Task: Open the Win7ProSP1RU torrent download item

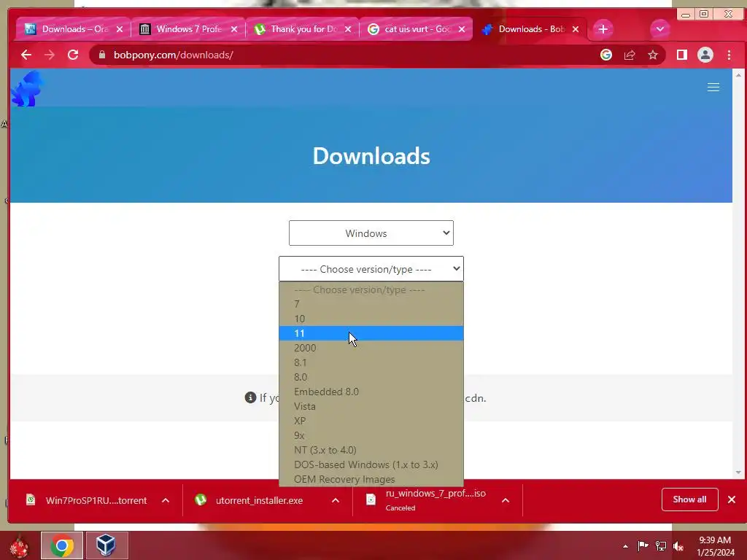Action: coord(86,500)
